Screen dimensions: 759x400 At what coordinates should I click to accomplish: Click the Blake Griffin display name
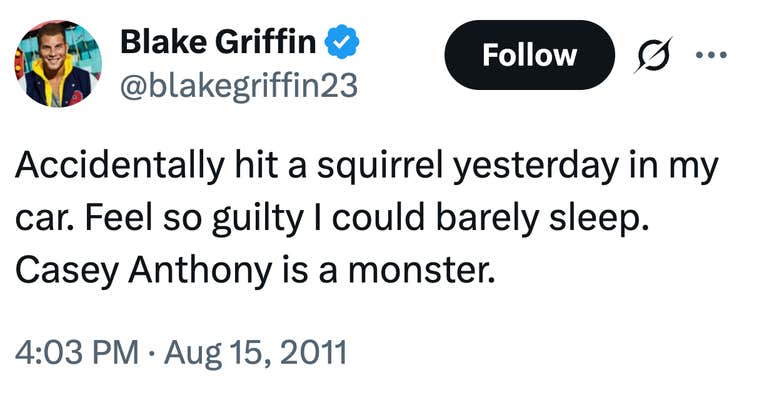(220, 42)
